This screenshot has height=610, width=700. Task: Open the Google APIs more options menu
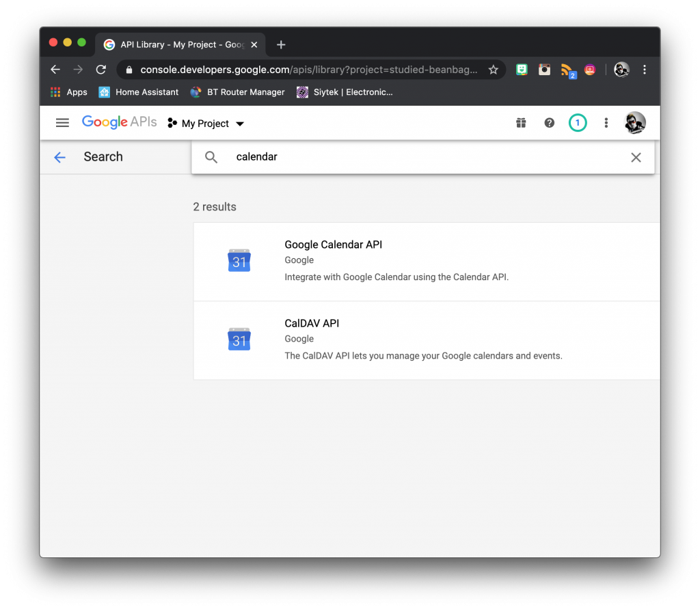[606, 123]
